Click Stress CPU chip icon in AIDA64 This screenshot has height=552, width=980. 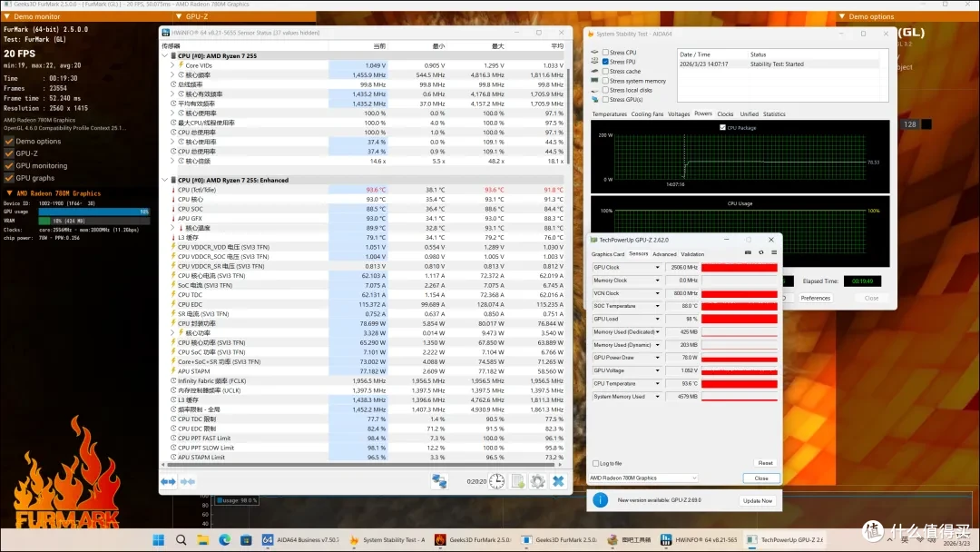(x=594, y=53)
